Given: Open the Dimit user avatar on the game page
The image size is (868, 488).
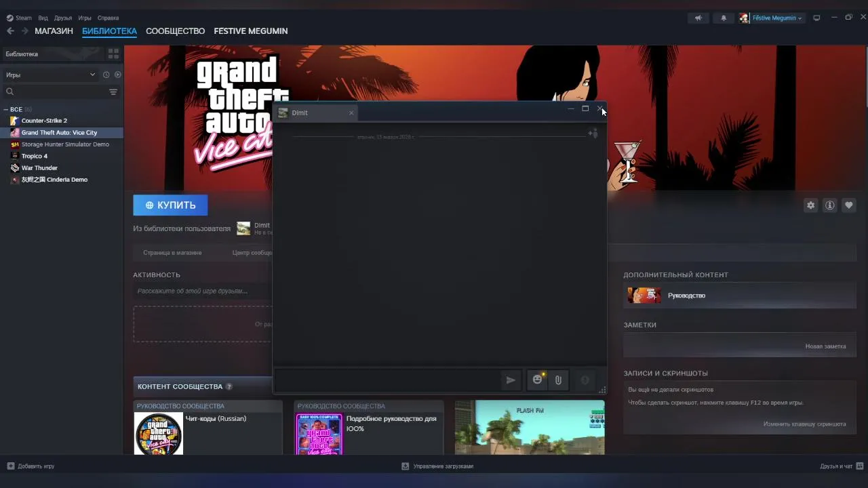Looking at the screenshot, I should [243, 228].
